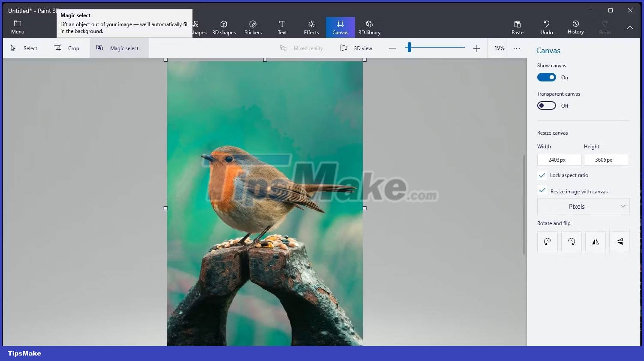This screenshot has width=644, height=361.
Task: Rotate the canvas clockwise
Action: [x=571, y=241]
